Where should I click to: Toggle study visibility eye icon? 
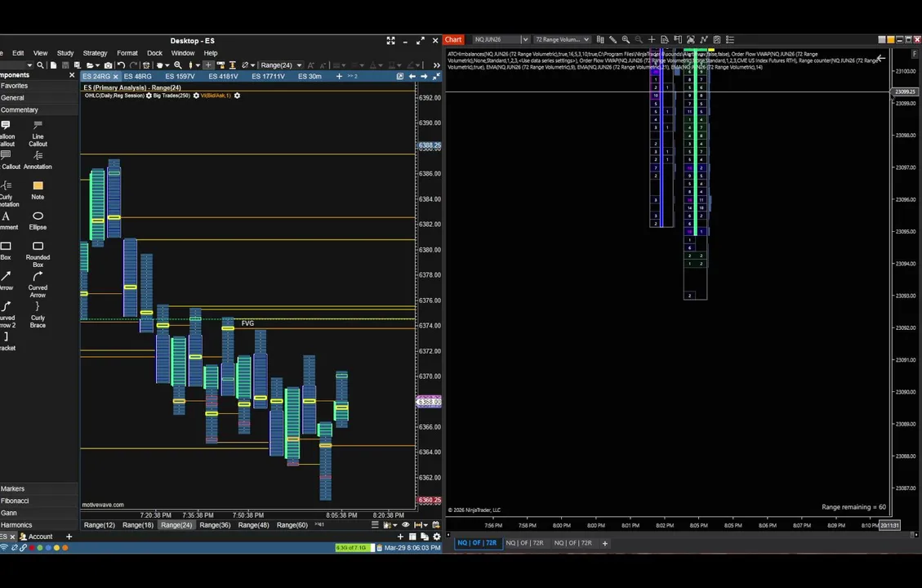(406, 524)
